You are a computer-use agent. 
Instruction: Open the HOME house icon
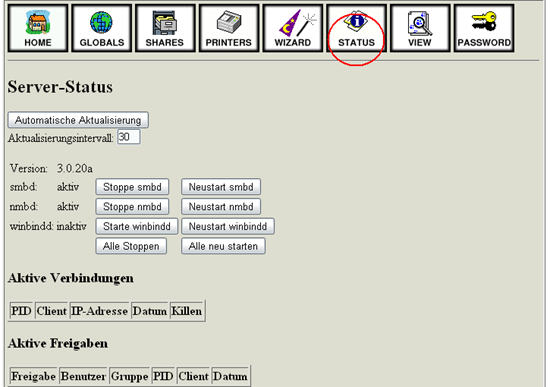point(38,28)
